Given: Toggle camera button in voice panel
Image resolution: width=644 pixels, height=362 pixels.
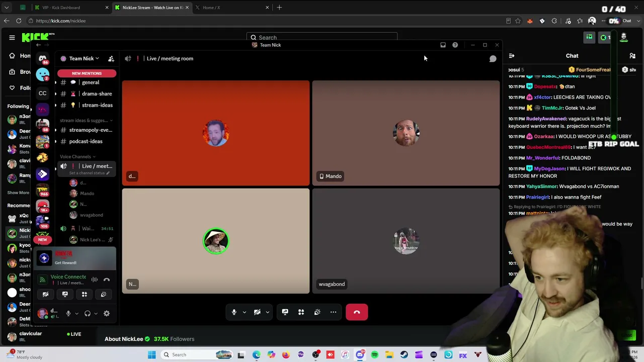Looking at the screenshot, I should 45,294.
